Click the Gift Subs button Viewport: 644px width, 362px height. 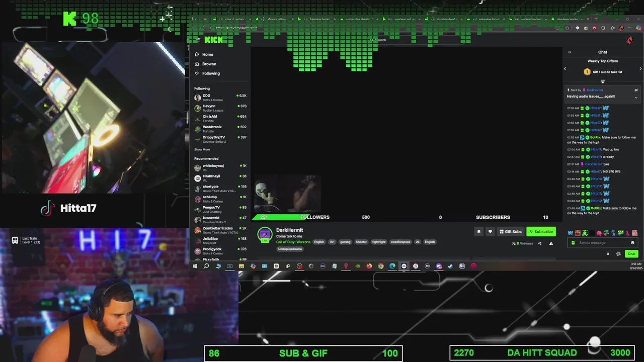point(511,232)
